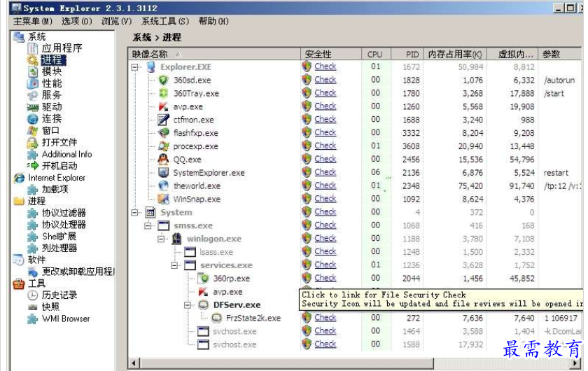Select the ctfmon.exe pen icon
This screenshot has width=588, height=371.
[163, 120]
